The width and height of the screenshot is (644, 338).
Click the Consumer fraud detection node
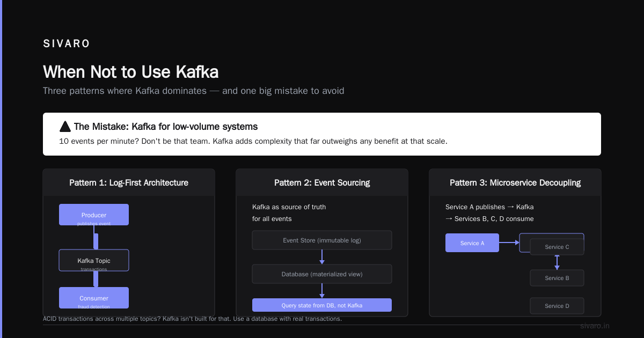(94, 298)
